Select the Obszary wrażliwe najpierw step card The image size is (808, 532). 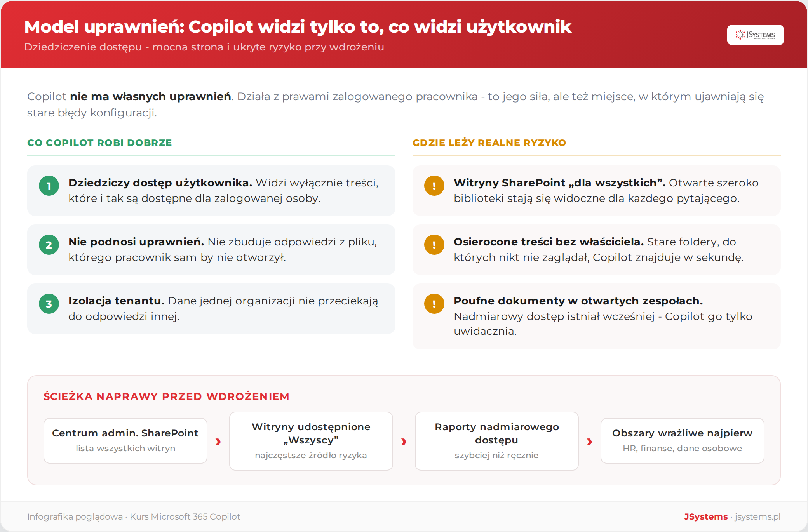click(x=683, y=441)
